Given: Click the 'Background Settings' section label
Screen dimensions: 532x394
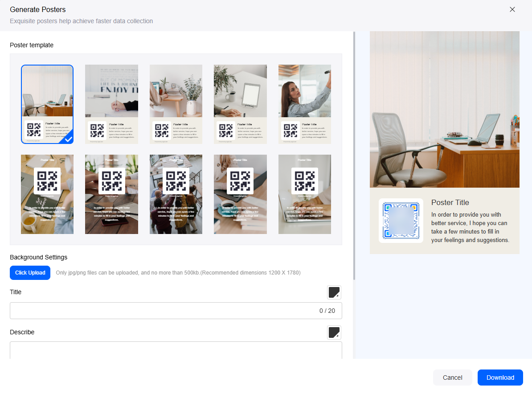Looking at the screenshot, I should (x=39, y=257).
